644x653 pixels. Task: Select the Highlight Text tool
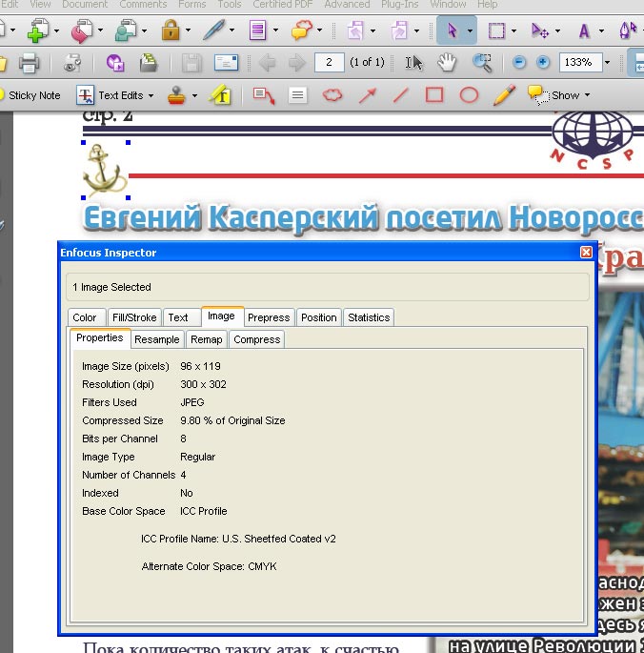pyautogui.click(x=221, y=95)
